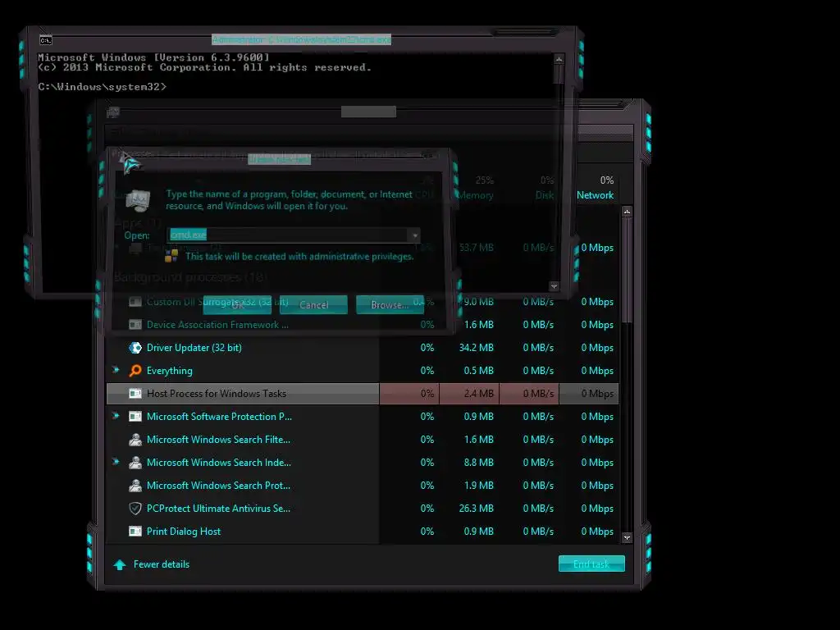Select Microsoft Windows Search Inde... row
The height and width of the screenshot is (630, 840).
click(x=363, y=463)
